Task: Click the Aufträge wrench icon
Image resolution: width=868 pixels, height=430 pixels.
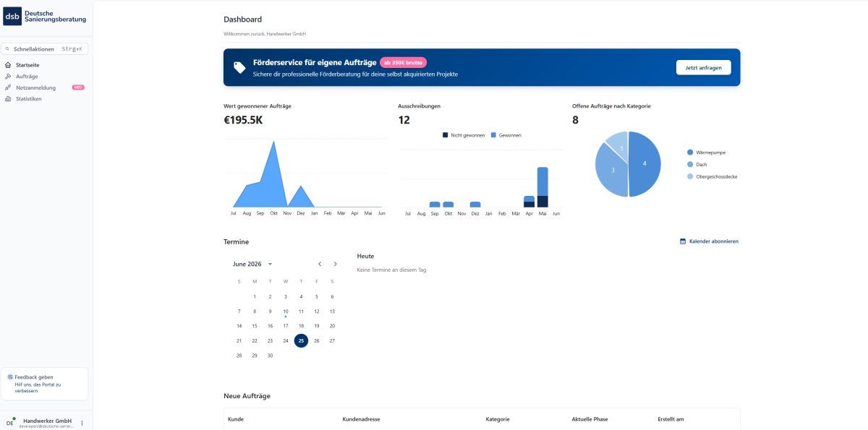Action: pyautogui.click(x=8, y=76)
